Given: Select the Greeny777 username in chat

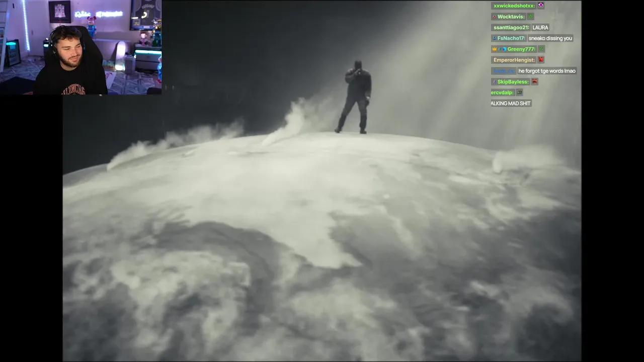Looking at the screenshot, I should click(521, 49).
